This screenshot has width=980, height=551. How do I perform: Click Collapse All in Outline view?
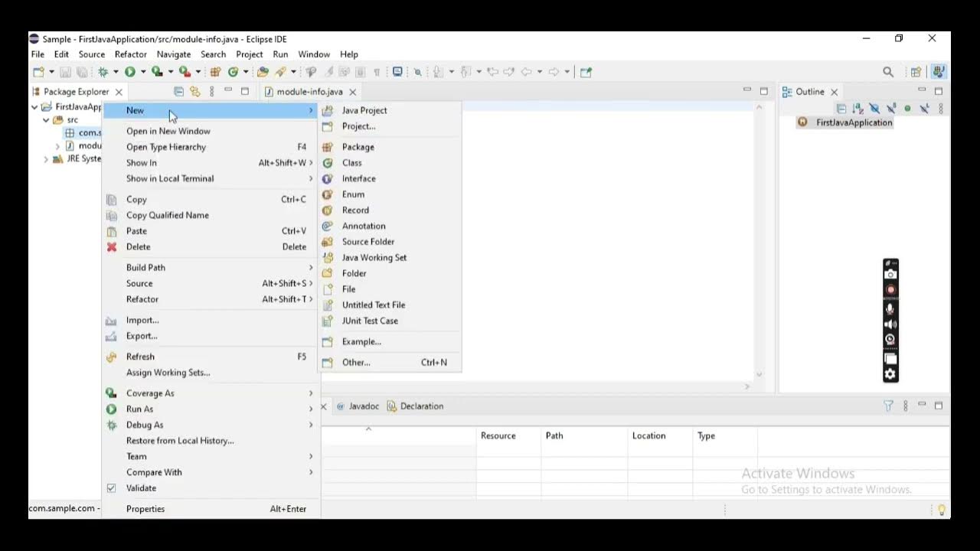tap(841, 109)
